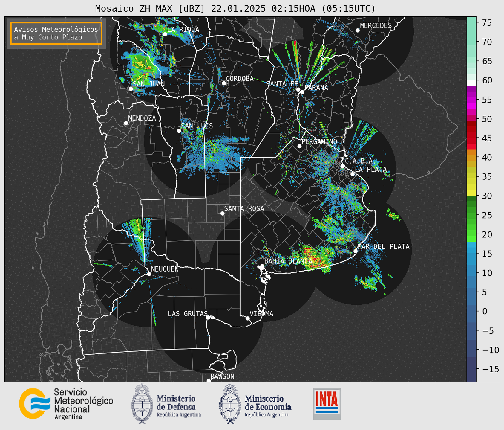Viewport: 504px width, 430px height.
Task: Click the LA PLATA city dot
Action: [353, 174]
